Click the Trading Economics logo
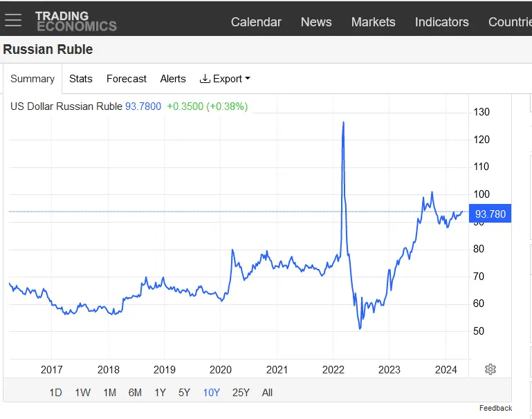Viewport: 532px width, 419px height. point(75,21)
